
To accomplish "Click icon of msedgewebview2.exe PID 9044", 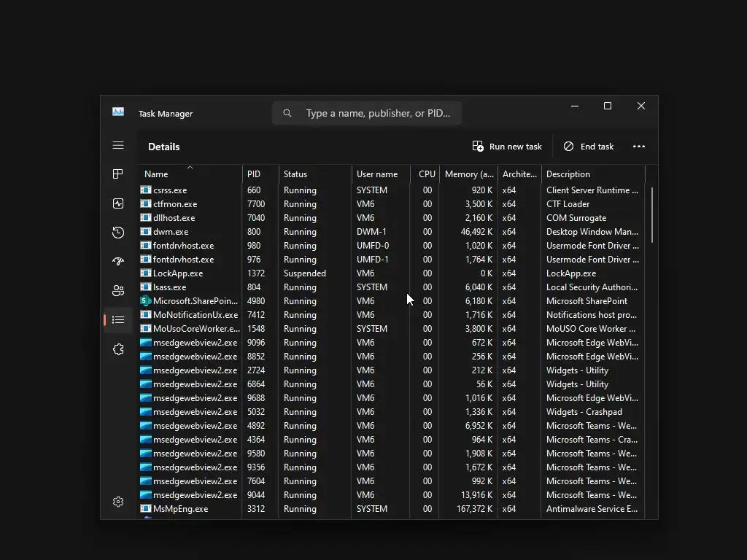I will tap(146, 495).
